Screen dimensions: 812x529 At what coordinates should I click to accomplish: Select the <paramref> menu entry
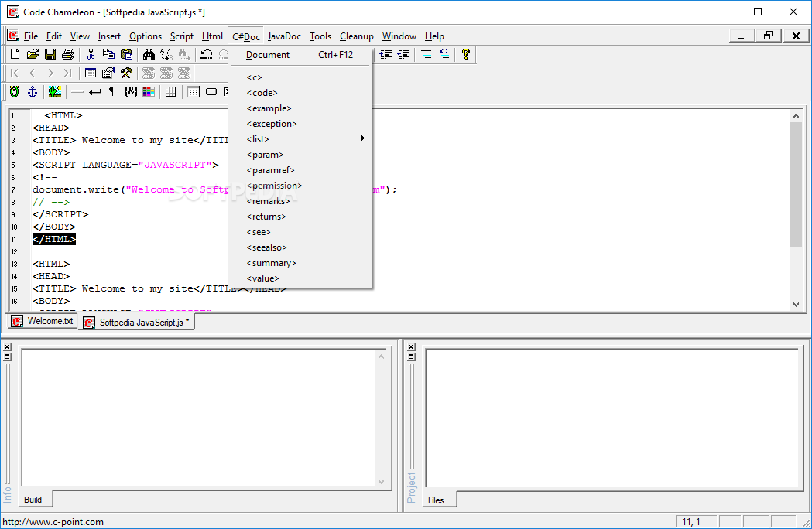300,170
